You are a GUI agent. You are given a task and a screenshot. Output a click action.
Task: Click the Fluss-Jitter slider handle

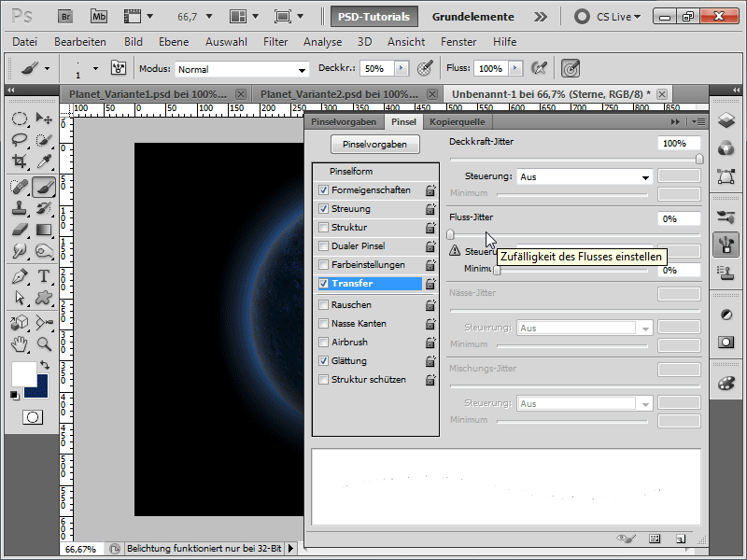pyautogui.click(x=450, y=234)
